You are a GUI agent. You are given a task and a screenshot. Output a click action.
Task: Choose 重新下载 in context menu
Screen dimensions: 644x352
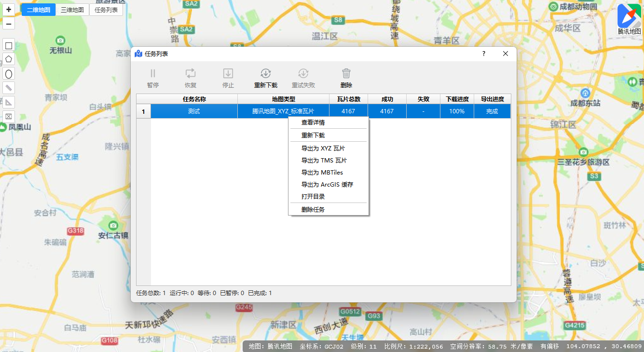[328, 135]
